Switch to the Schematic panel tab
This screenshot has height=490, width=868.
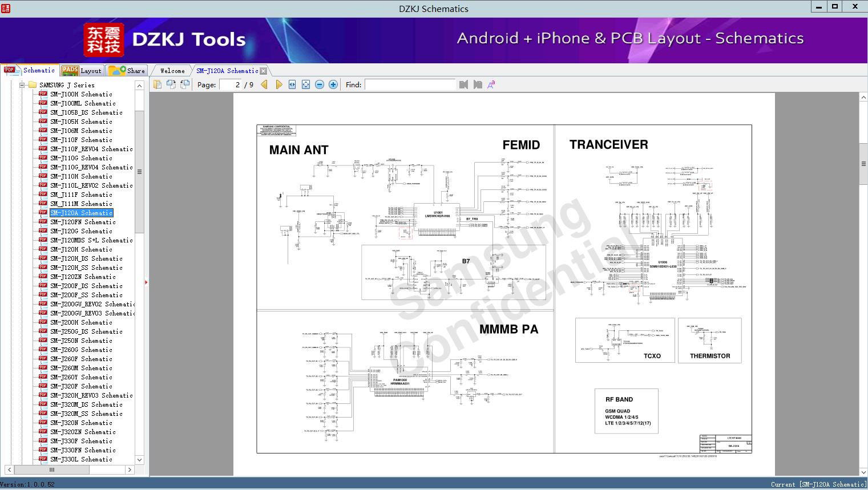pos(30,70)
